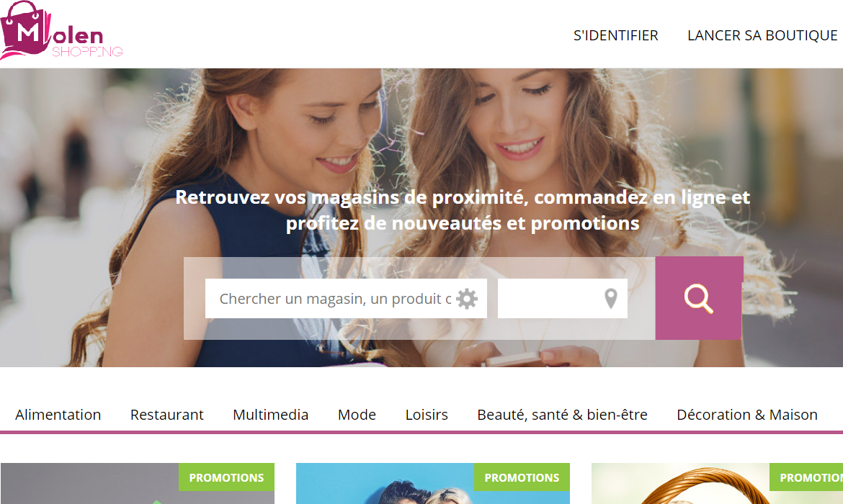Click the magnifying glass search button

coord(699,298)
